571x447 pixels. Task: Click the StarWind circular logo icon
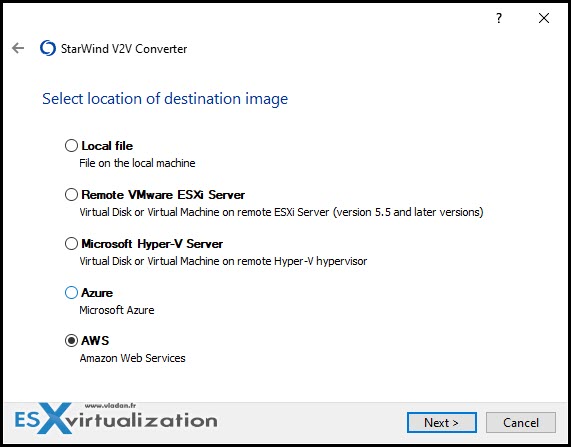pos(48,48)
